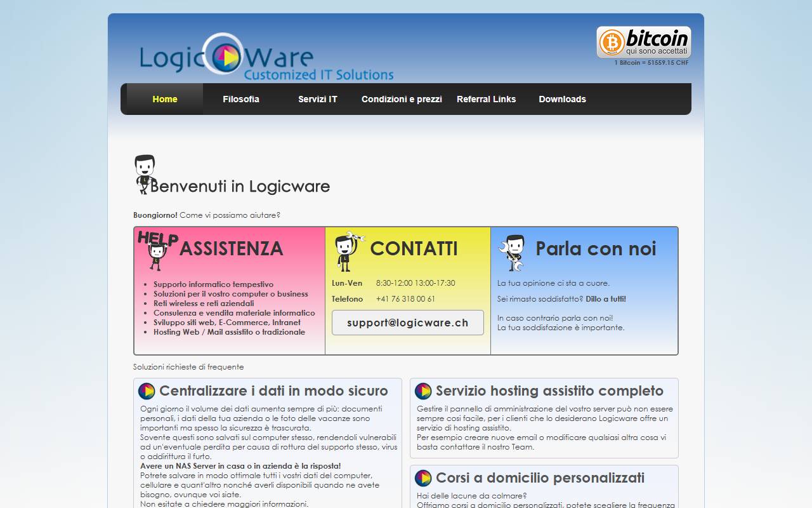Open Corsi a domicilio personalizzati heading
Image resolution: width=812 pixels, height=508 pixels.
point(540,478)
